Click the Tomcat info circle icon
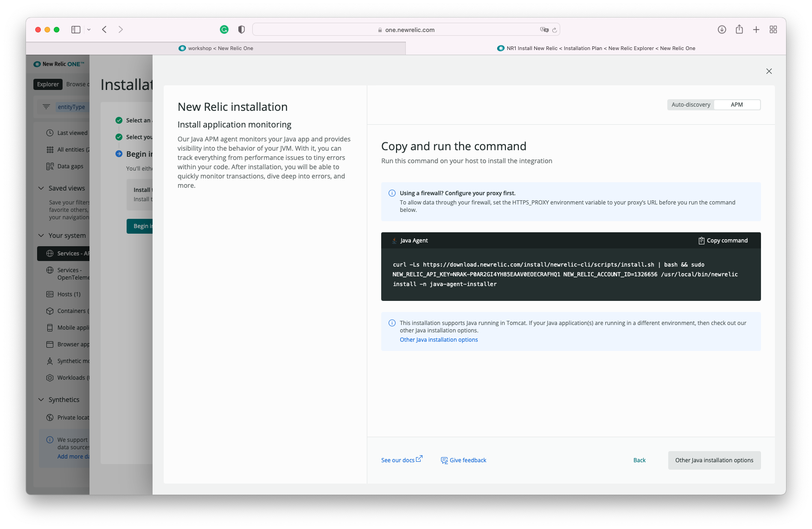 click(x=392, y=323)
